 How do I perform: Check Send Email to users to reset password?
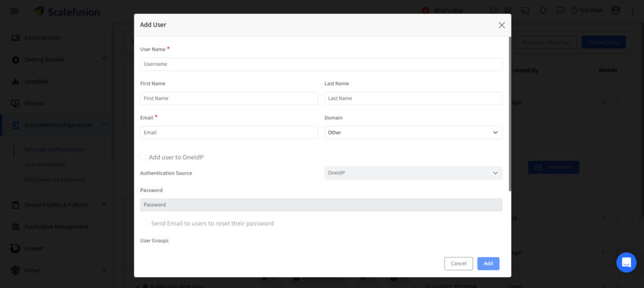point(144,223)
